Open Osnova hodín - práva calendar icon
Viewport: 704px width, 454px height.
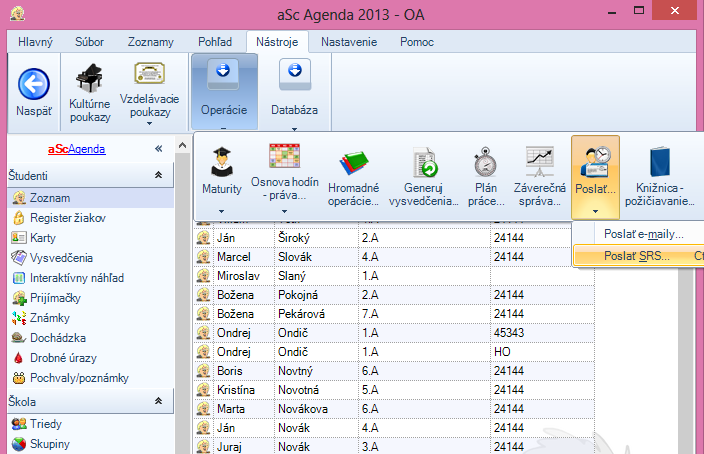[285, 155]
